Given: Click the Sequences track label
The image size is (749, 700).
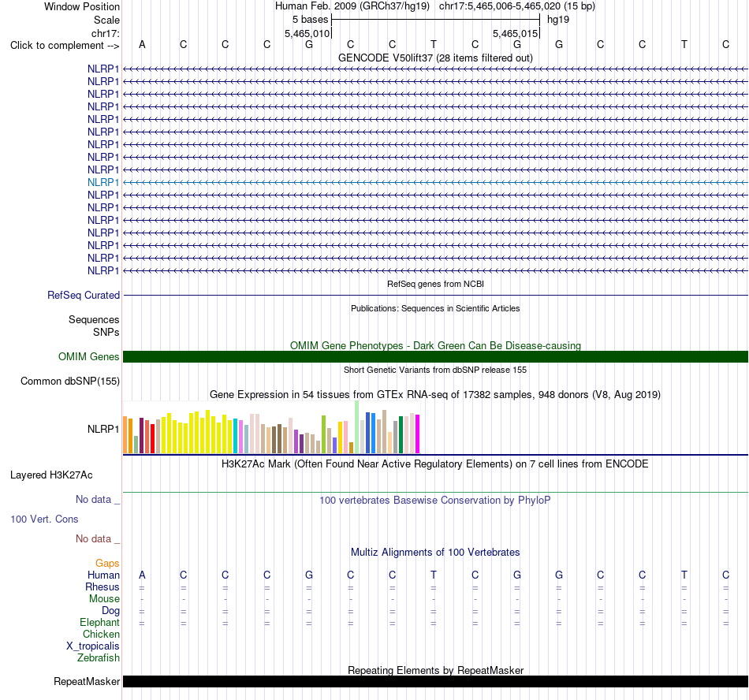Looking at the screenshot, I should pos(94,319).
